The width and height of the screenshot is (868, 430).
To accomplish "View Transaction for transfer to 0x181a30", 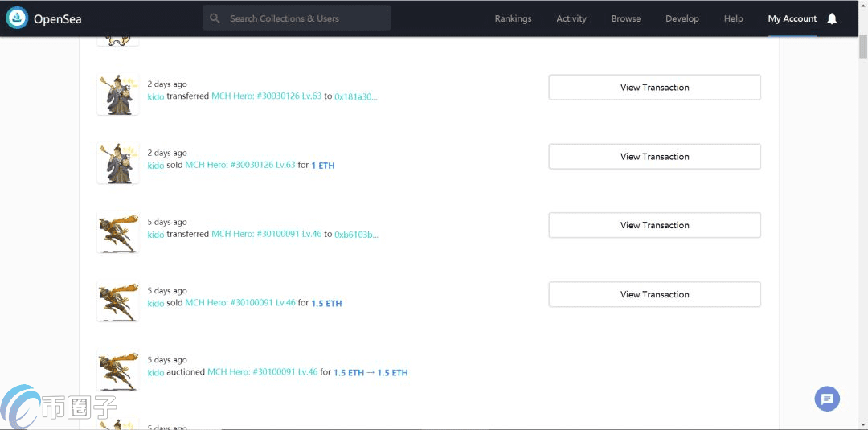I will pos(654,88).
